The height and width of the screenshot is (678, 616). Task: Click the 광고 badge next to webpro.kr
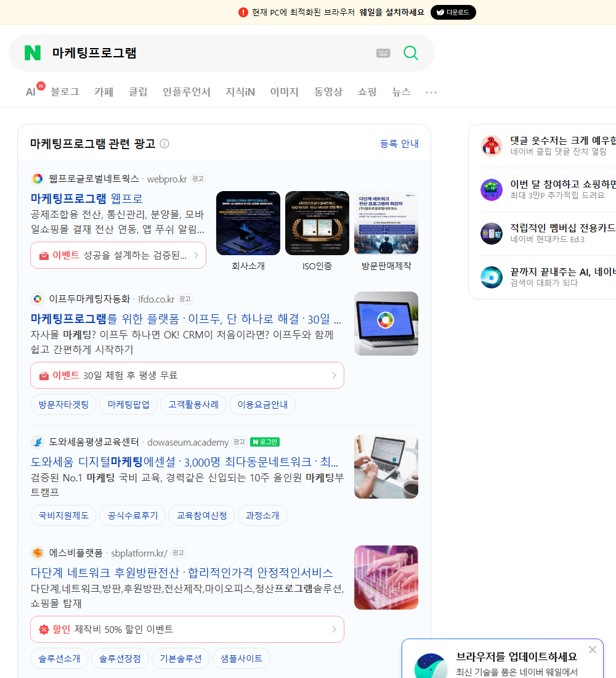[198, 179]
